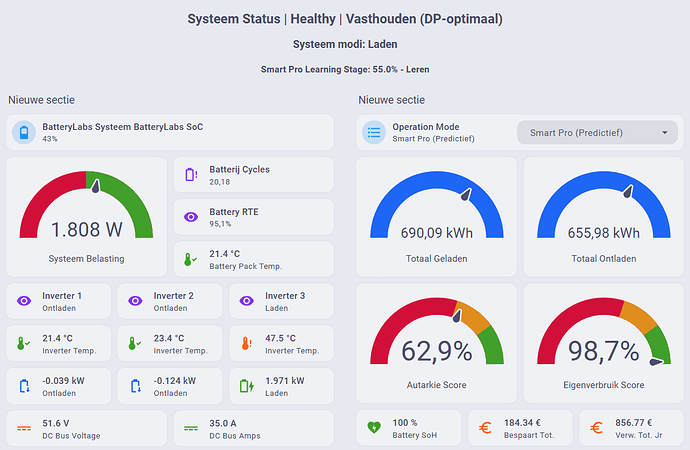Click the 95,1% RTE value
This screenshot has width=690, height=450.
tap(220, 224)
